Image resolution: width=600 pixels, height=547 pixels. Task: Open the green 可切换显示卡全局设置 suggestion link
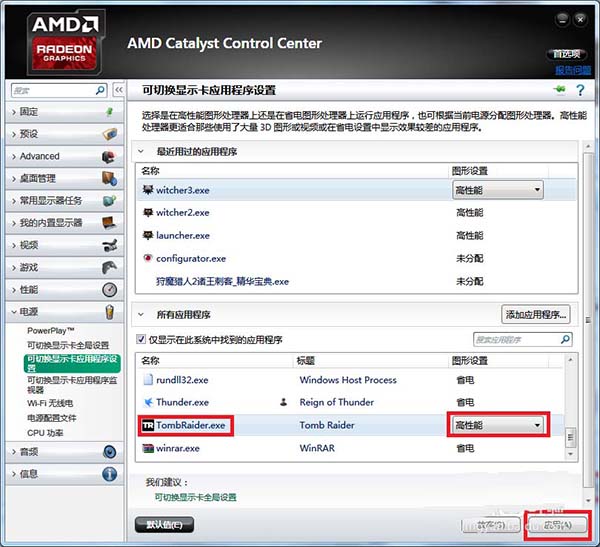(196, 497)
